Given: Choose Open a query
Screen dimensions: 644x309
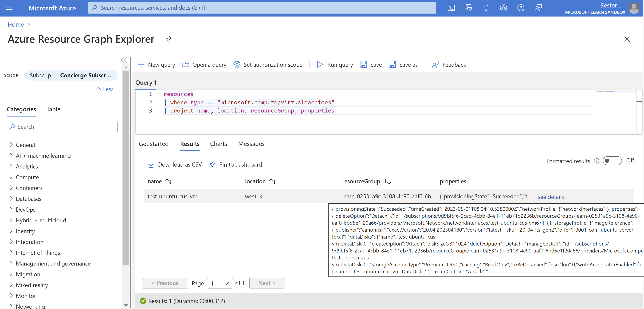Looking at the screenshot, I should [204, 65].
